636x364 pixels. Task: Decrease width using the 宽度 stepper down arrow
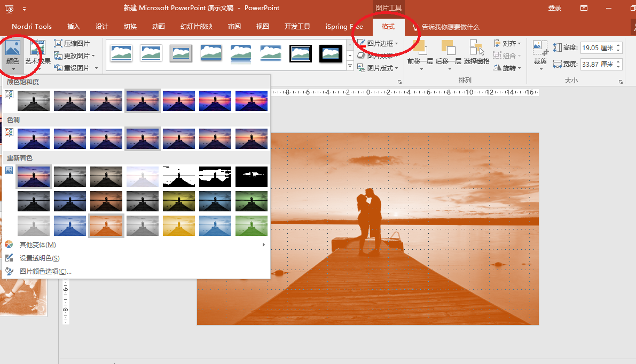tap(618, 67)
